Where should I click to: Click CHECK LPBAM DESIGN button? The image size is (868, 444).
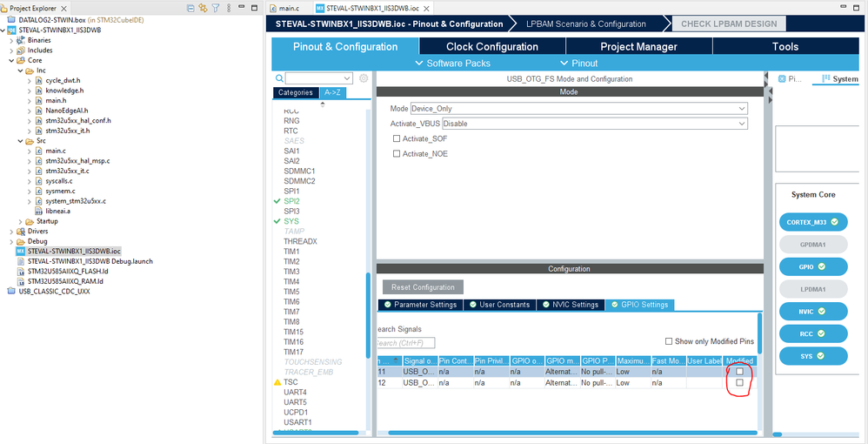(729, 24)
